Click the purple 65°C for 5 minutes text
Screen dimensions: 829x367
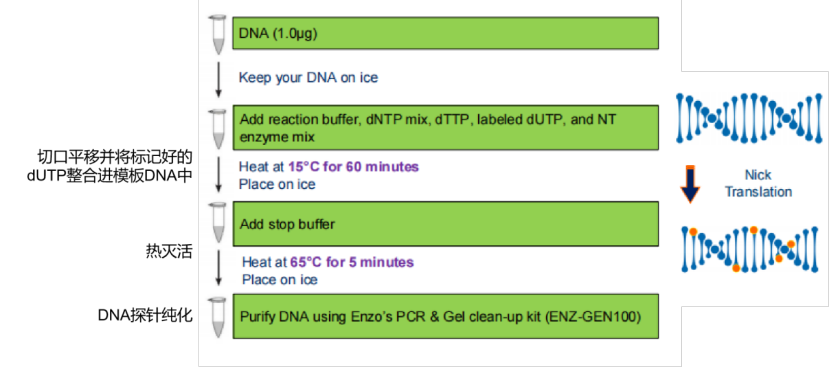(352, 262)
